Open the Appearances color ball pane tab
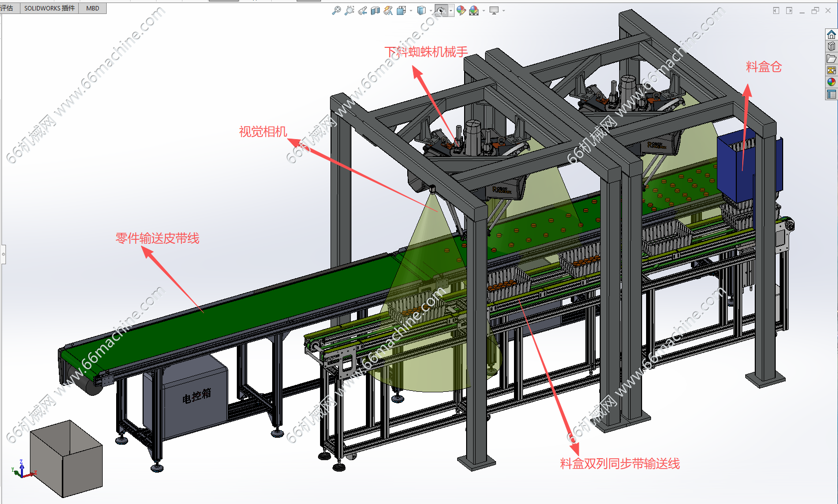This screenshot has width=838, height=504. pyautogui.click(x=831, y=82)
